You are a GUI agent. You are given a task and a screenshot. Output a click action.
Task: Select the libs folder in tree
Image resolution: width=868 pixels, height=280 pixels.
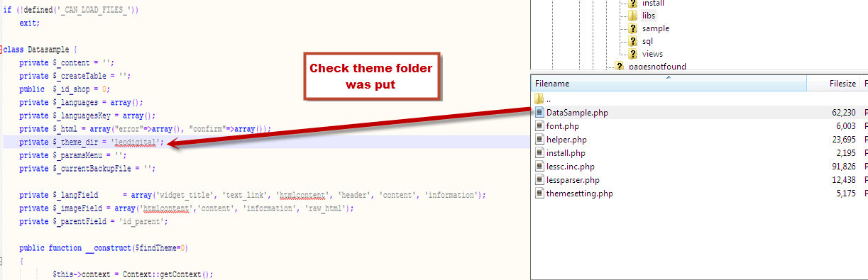[x=649, y=16]
